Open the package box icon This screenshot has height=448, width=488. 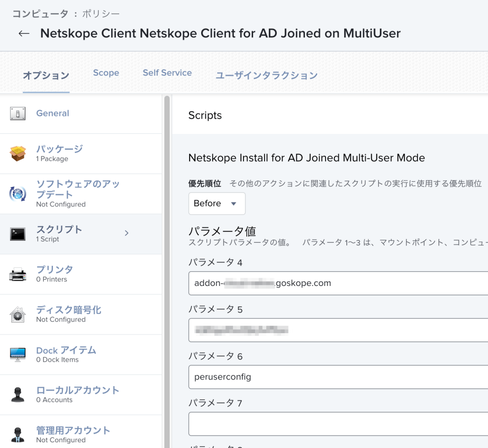pos(18,153)
